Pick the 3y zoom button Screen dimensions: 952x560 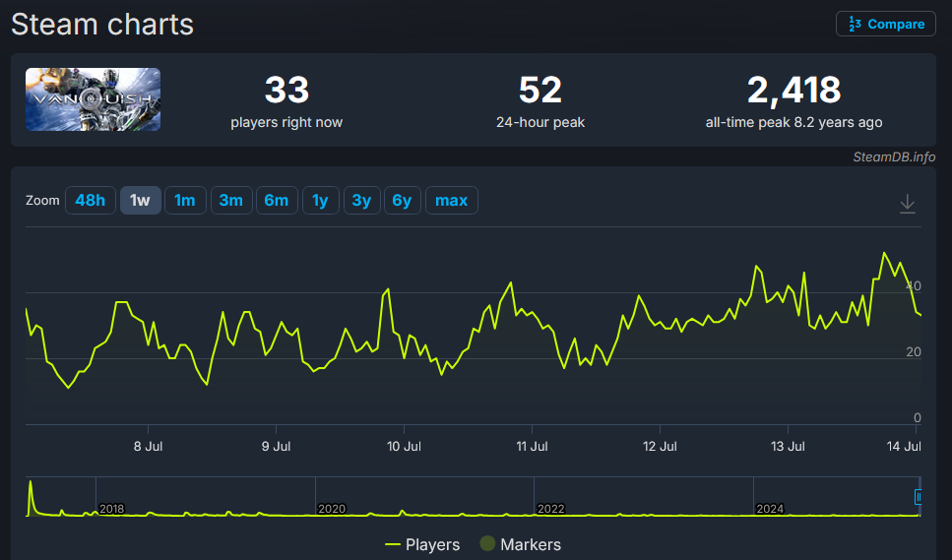click(362, 200)
